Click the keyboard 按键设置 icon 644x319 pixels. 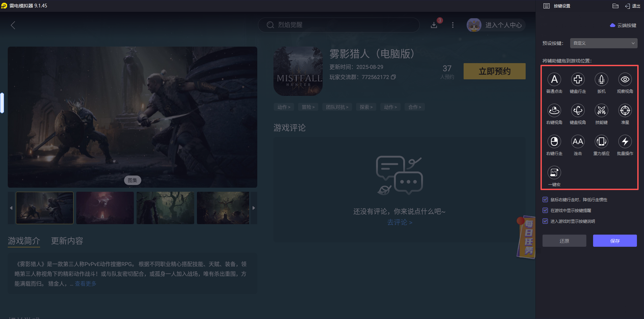pyautogui.click(x=547, y=6)
